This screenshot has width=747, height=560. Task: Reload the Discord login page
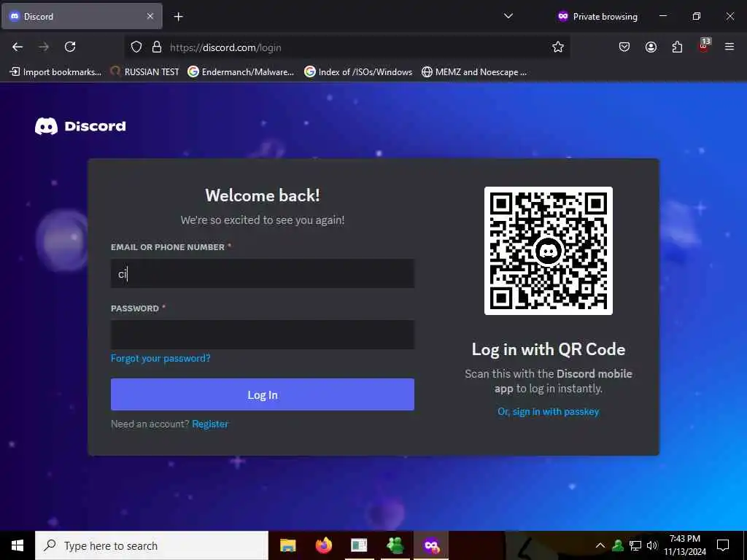pos(70,47)
